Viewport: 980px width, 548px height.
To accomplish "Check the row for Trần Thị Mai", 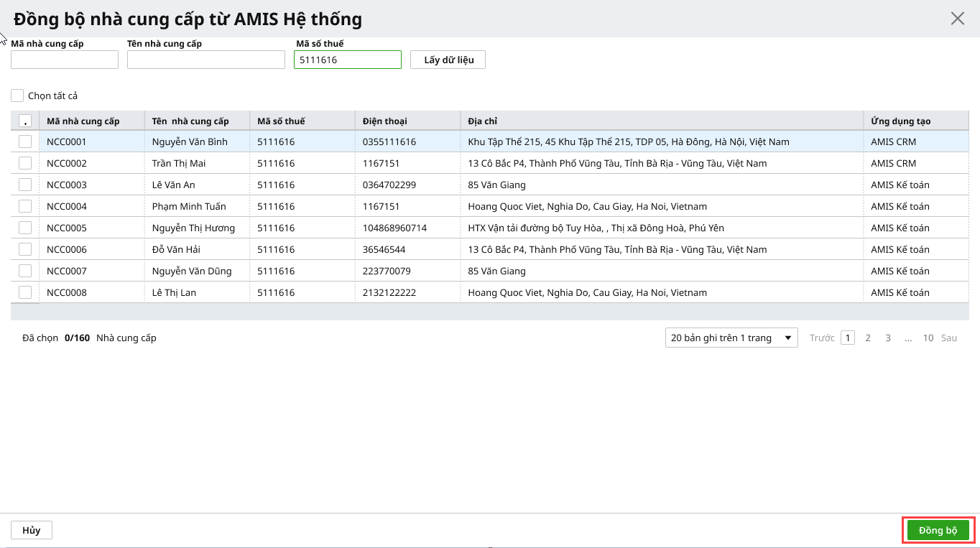I will pos(25,163).
